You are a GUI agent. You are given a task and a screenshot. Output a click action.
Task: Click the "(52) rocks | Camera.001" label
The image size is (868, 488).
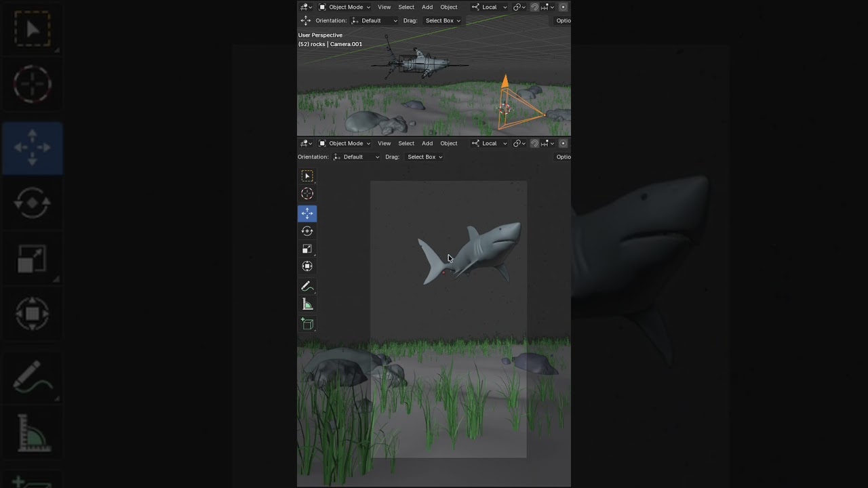pyautogui.click(x=330, y=44)
